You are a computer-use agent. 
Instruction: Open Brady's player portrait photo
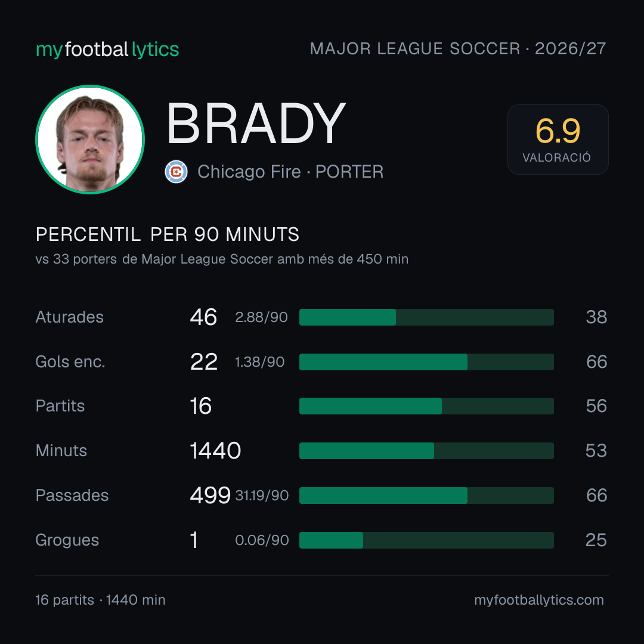[x=90, y=139]
